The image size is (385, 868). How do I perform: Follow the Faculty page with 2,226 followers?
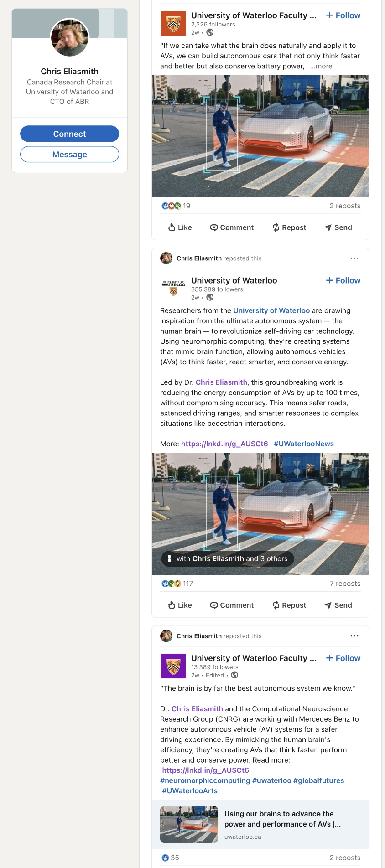coord(343,15)
